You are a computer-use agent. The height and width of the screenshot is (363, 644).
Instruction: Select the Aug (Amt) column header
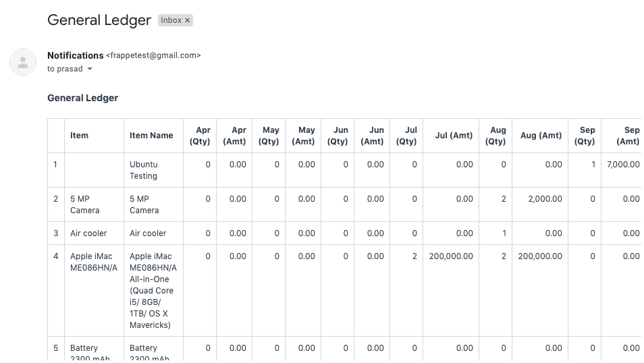(x=541, y=136)
